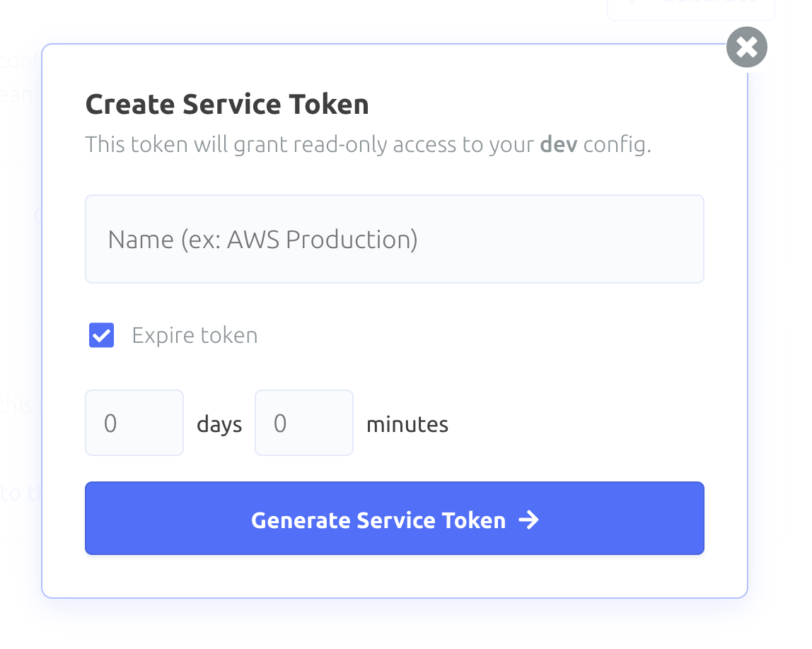
Task: Click the zero in the days box
Action: point(110,423)
